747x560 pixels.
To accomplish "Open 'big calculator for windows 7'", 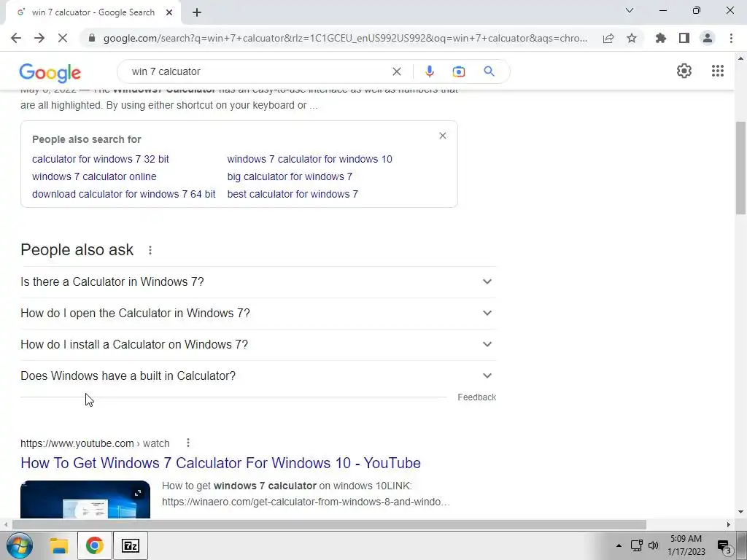I will 290,176.
